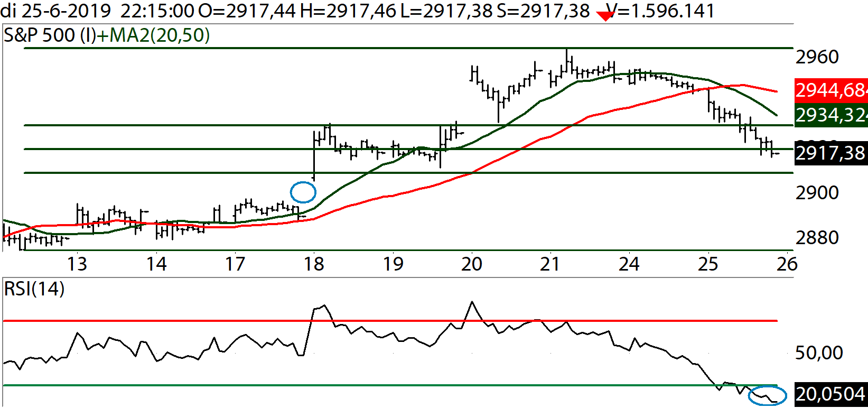The height and width of the screenshot is (408, 868).
Task: Click the high value H=2917,46
Action: click(x=348, y=11)
